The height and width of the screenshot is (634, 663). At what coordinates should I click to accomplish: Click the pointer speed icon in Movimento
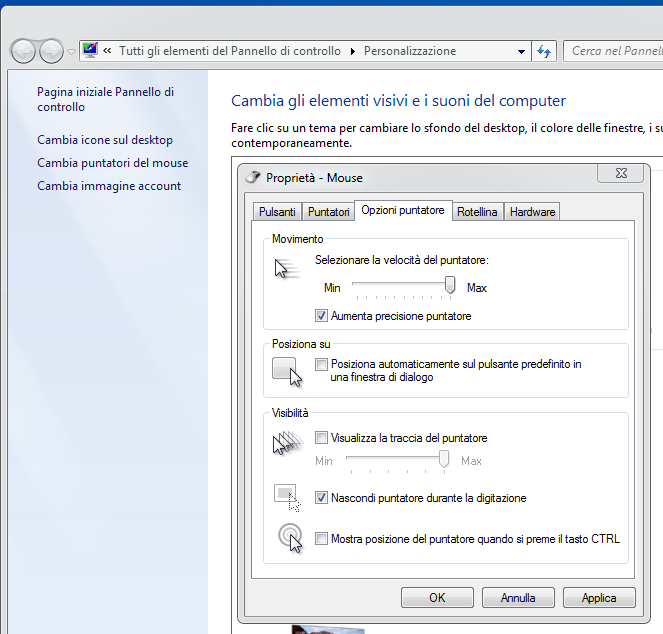click(x=286, y=268)
